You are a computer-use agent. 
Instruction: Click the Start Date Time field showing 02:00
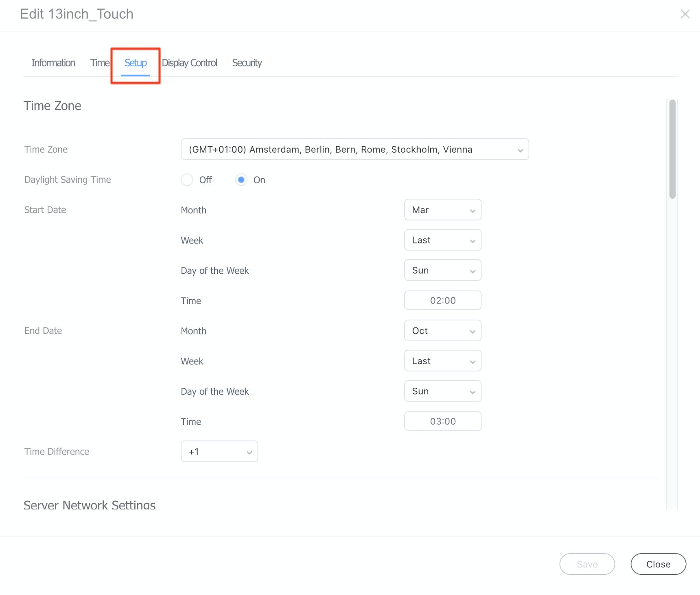pyautogui.click(x=442, y=300)
